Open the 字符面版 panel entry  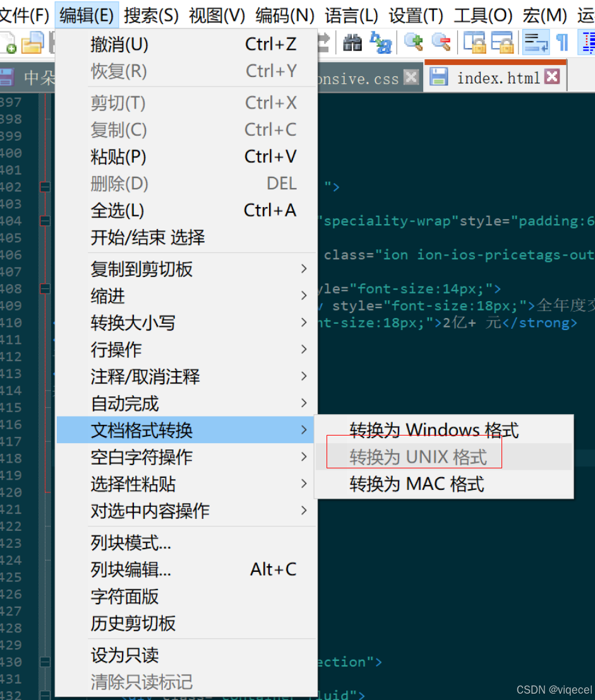[x=187, y=596]
